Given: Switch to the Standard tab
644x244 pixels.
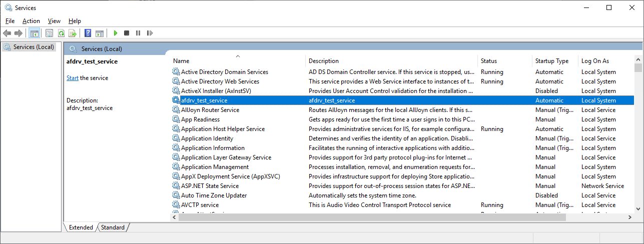Looking at the screenshot, I should pos(113,227).
